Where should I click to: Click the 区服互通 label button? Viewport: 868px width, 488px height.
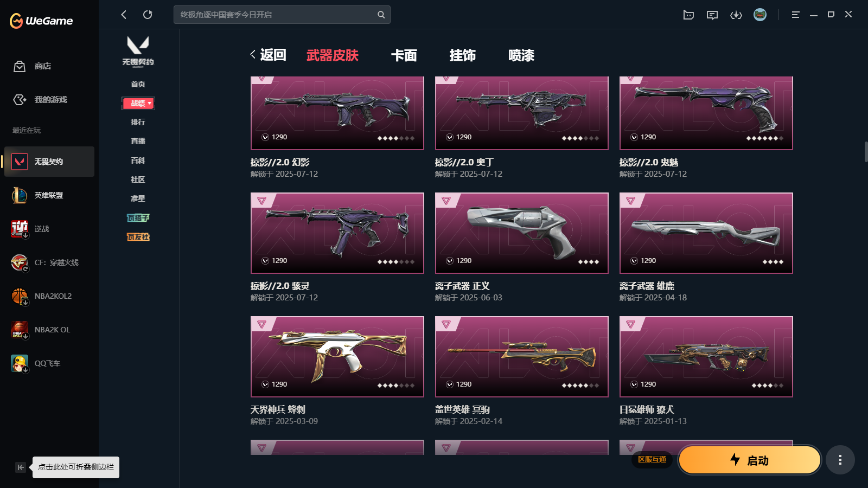(652, 459)
